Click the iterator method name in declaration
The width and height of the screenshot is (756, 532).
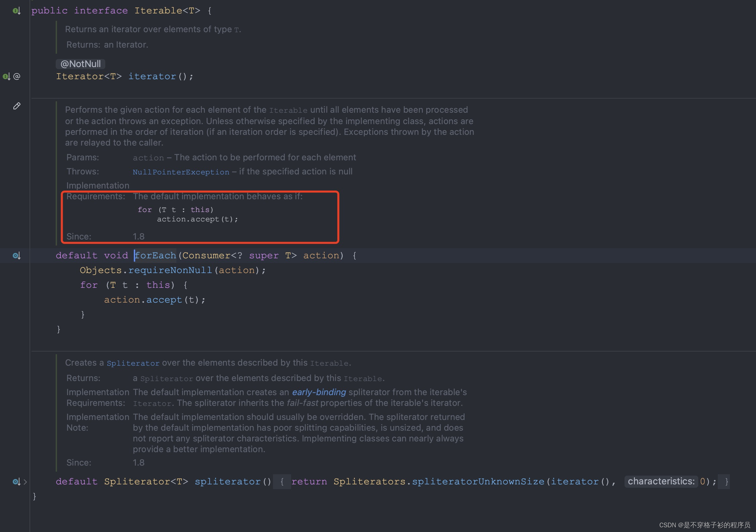tap(152, 76)
